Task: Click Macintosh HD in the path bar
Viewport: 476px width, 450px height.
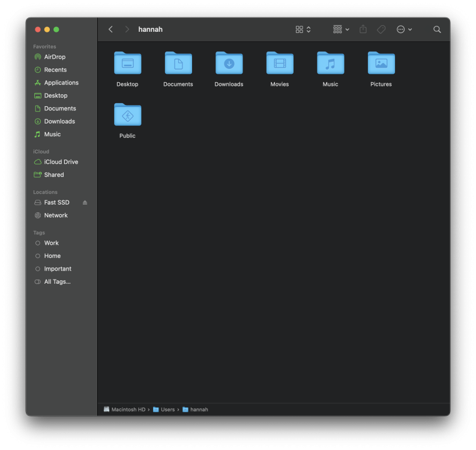Action: tap(128, 409)
